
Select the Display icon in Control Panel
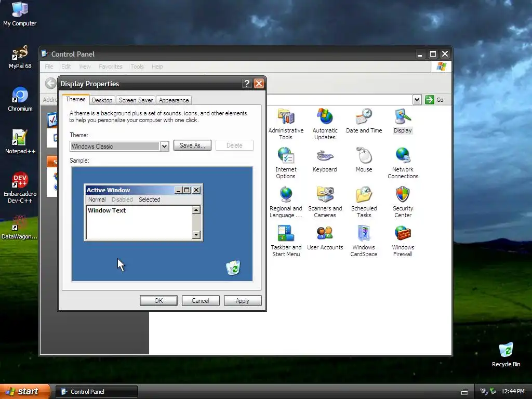[403, 121]
